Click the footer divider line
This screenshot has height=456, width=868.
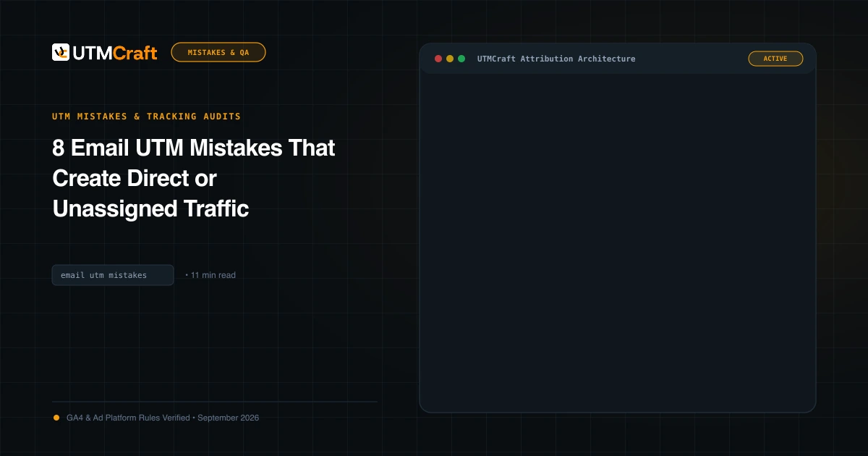[215, 401]
